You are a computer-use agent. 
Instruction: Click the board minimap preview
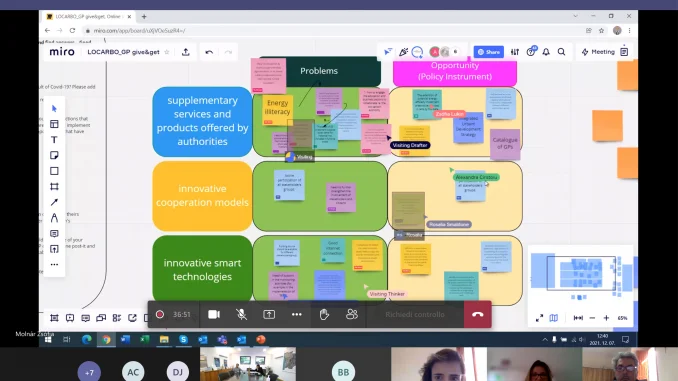click(x=581, y=273)
